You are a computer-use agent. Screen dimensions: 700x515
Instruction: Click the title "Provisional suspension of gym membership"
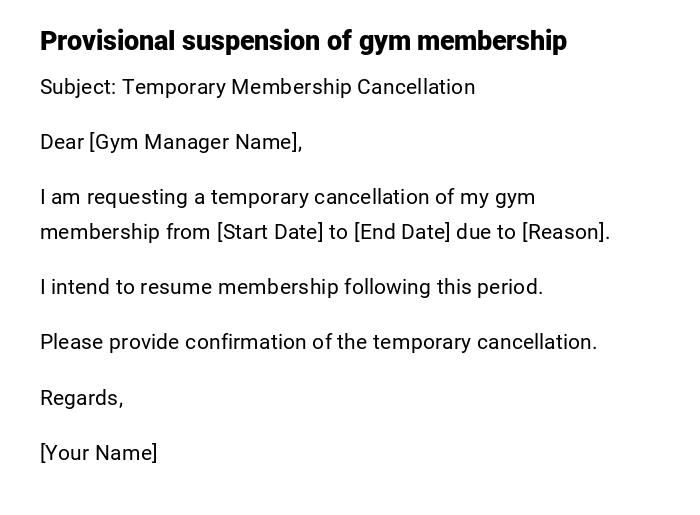tap(303, 41)
